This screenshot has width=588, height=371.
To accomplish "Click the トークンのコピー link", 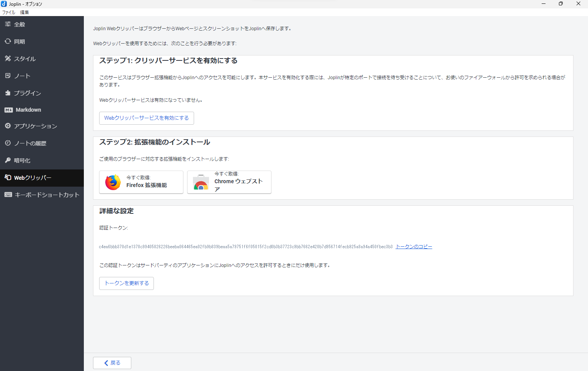I will (x=414, y=247).
